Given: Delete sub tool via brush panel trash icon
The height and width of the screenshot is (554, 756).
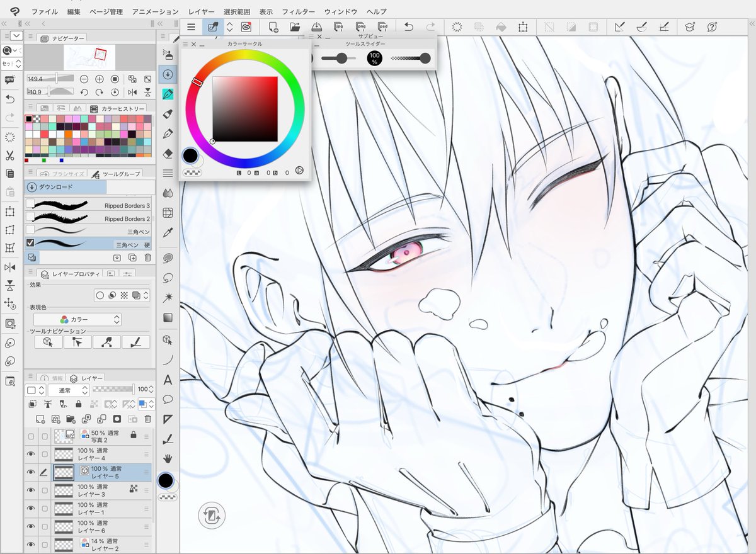Looking at the screenshot, I should point(147,257).
